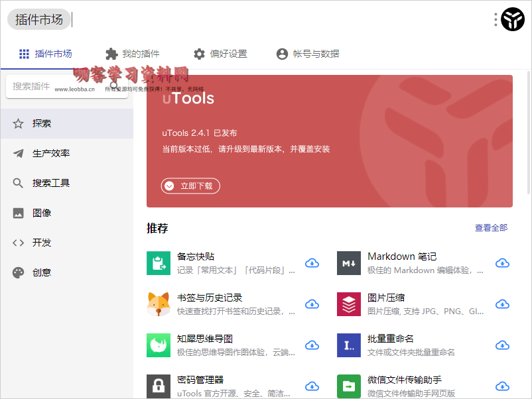Select 生产效率 category in sidebar

pos(51,153)
